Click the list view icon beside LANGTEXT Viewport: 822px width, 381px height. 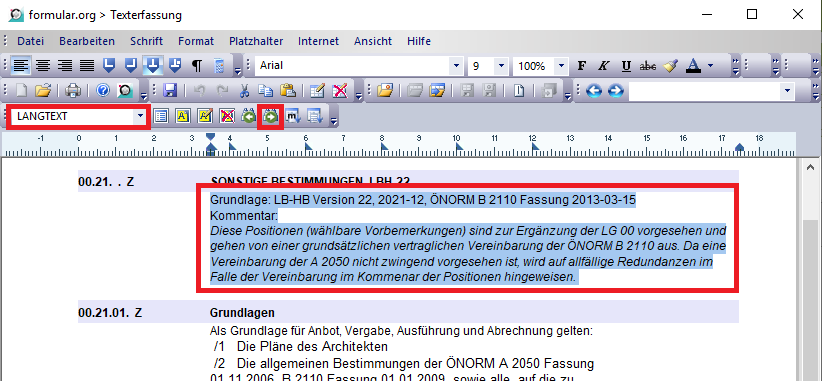(161, 116)
